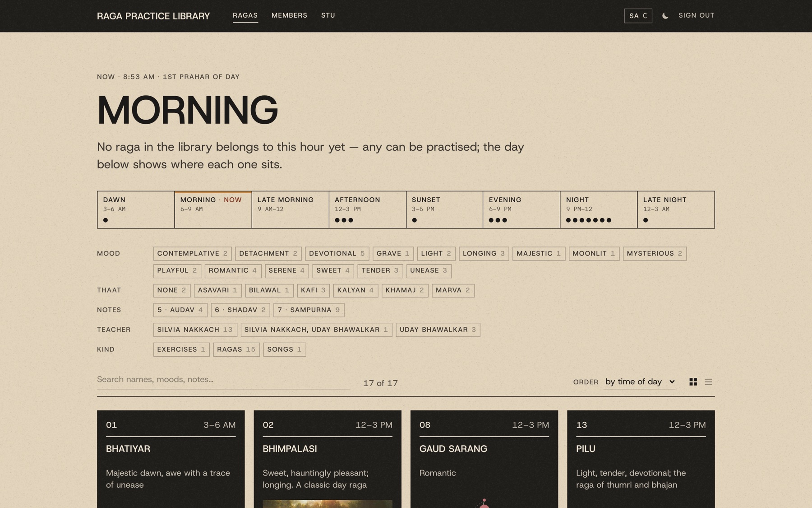Filter by 7 · Sampurna notes

coord(309,310)
